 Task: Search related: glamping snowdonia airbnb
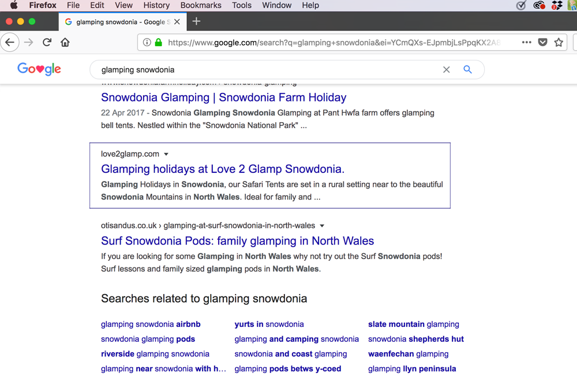[151, 325]
